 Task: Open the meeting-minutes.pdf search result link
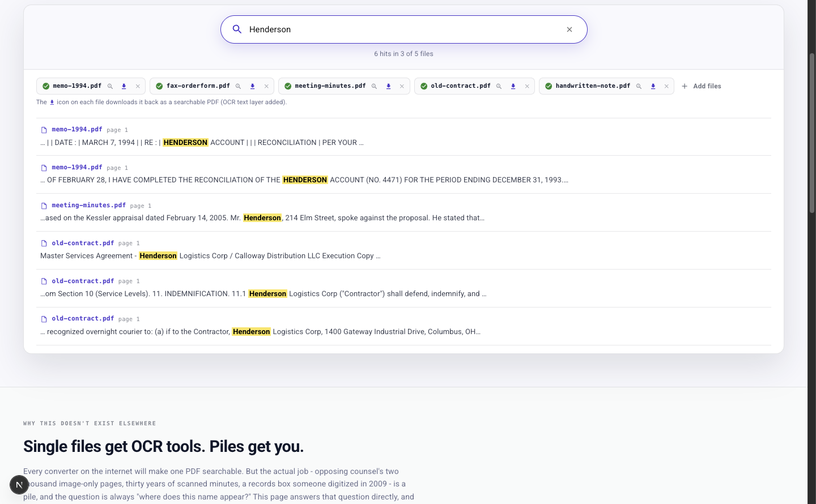click(88, 206)
